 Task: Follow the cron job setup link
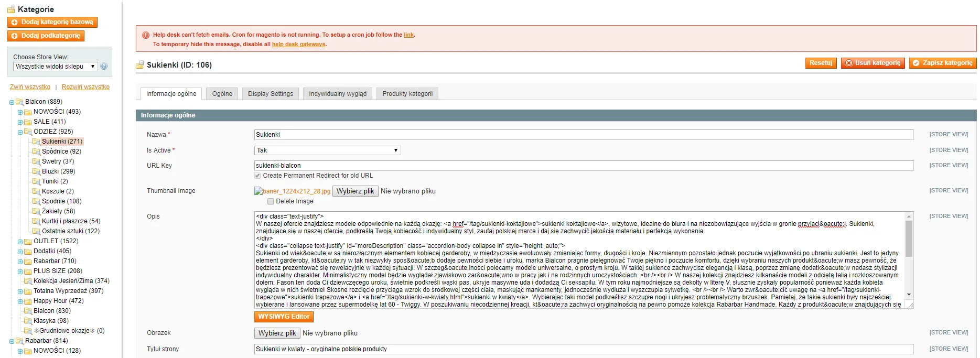(x=408, y=35)
